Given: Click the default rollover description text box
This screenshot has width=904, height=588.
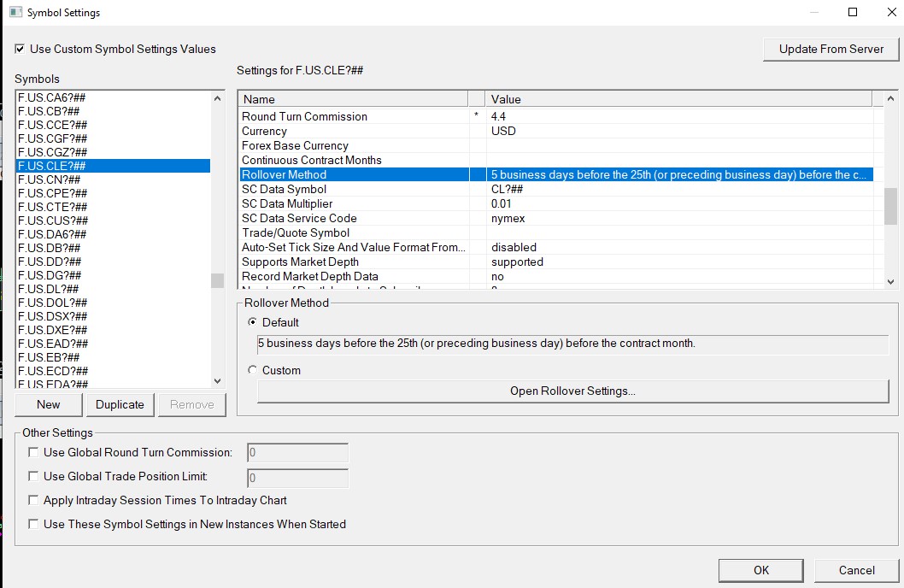Looking at the screenshot, I should (x=572, y=344).
